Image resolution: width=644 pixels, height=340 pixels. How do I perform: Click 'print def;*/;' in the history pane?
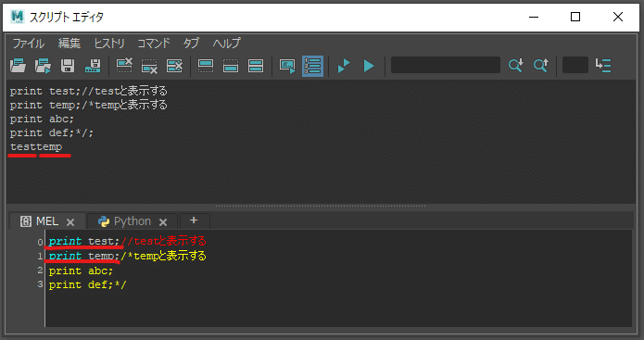pos(52,133)
